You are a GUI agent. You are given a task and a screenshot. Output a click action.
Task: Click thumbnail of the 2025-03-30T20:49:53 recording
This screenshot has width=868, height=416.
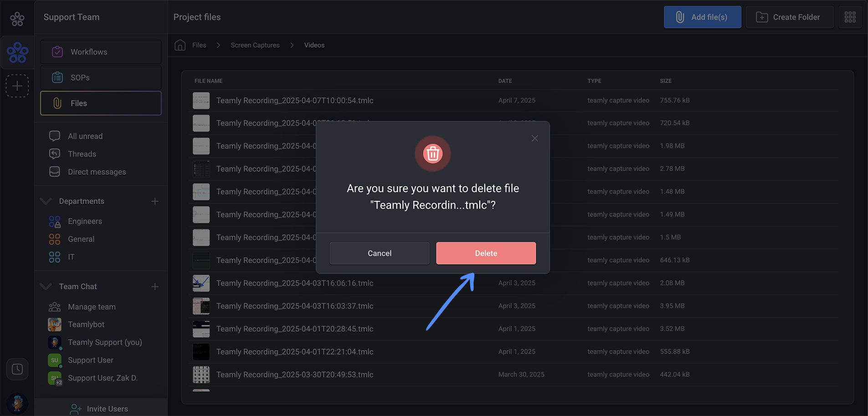coord(201,375)
